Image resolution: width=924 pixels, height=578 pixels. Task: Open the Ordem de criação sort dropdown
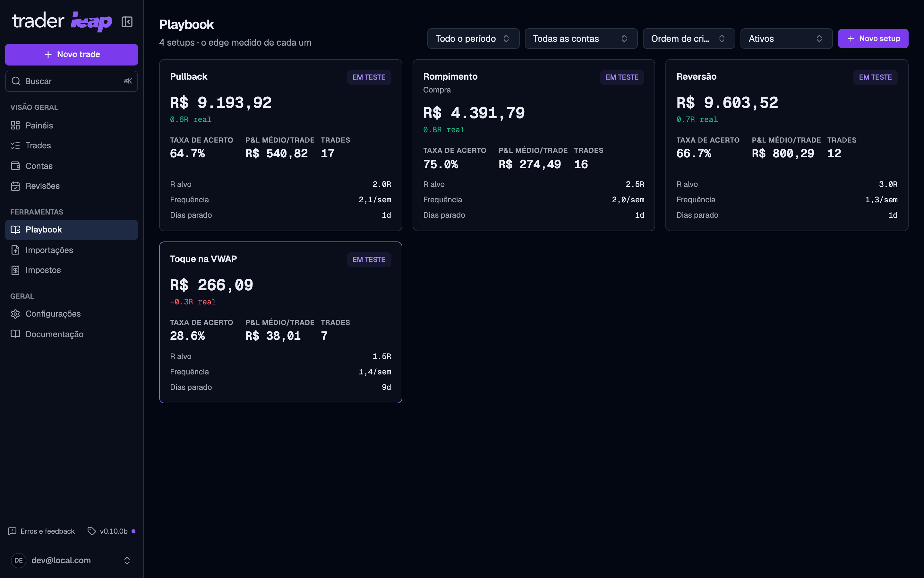click(x=689, y=39)
